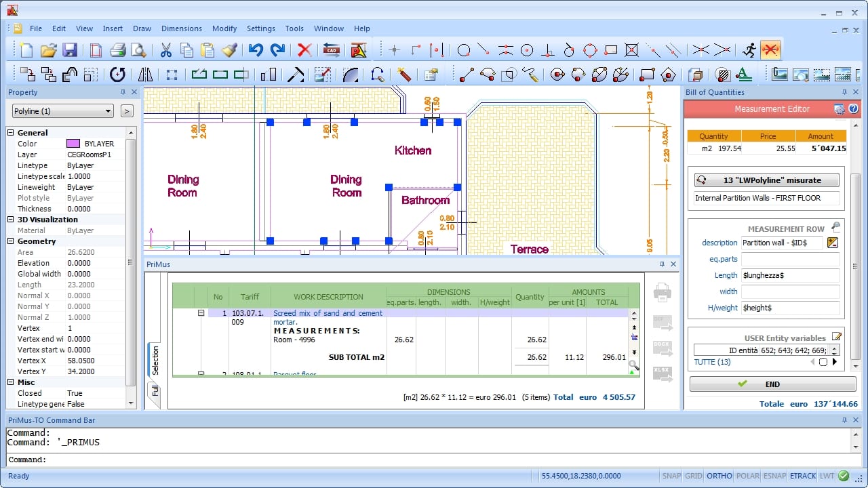Toggle ESNAP in the status bar
The width and height of the screenshot is (868, 488).
[x=775, y=476]
